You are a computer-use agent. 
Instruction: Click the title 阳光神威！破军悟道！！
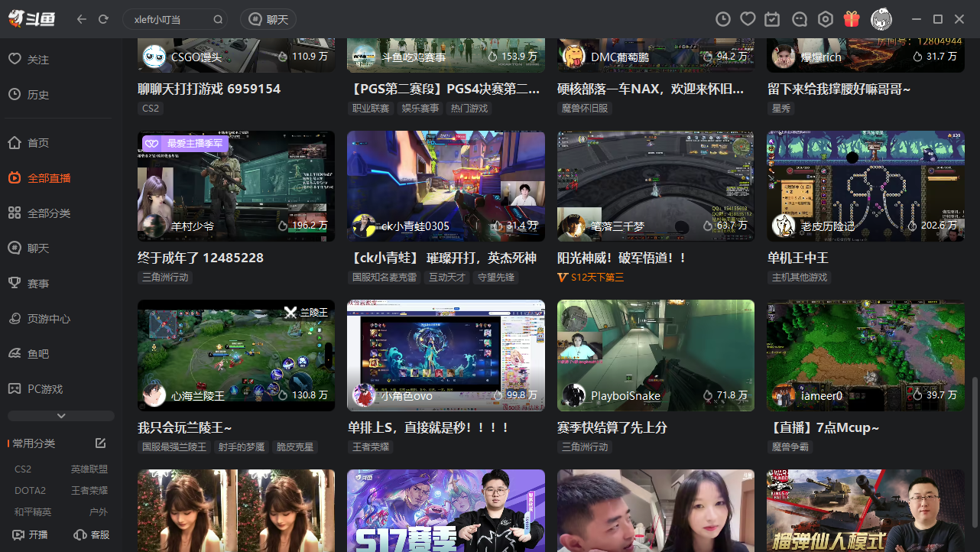point(622,258)
